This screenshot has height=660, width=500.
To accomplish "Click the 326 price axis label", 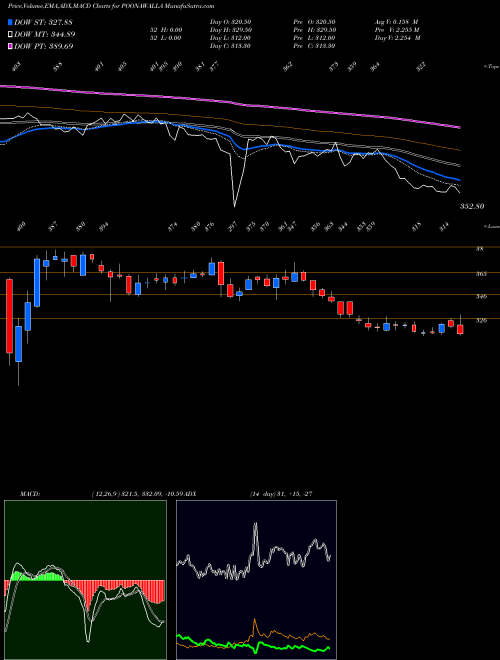I will coord(481,320).
